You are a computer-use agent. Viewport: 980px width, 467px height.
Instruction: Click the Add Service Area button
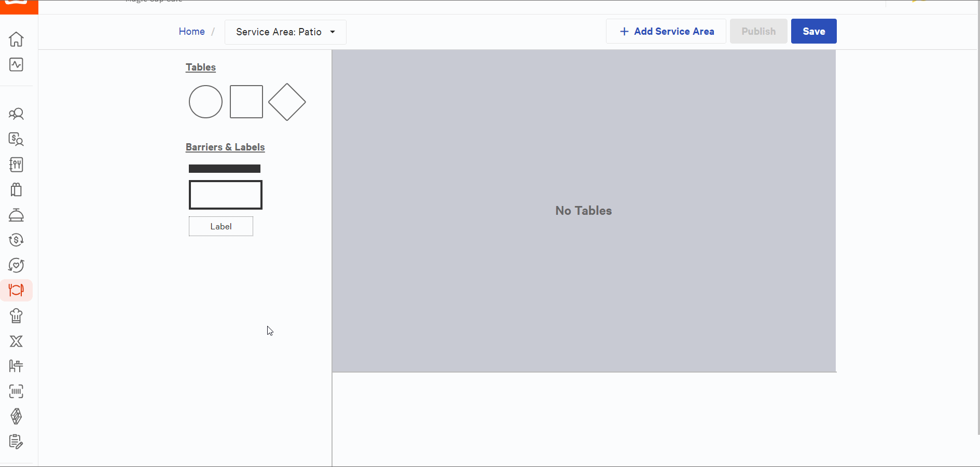click(666, 32)
